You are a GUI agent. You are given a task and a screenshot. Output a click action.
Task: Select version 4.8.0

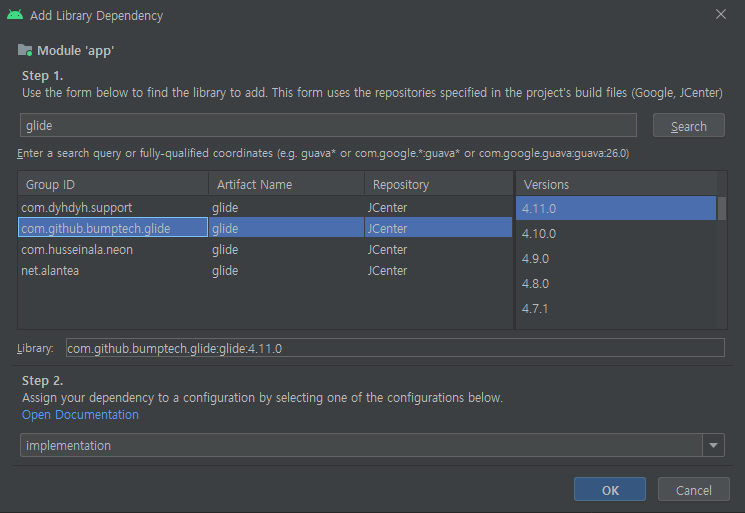[x=616, y=284]
